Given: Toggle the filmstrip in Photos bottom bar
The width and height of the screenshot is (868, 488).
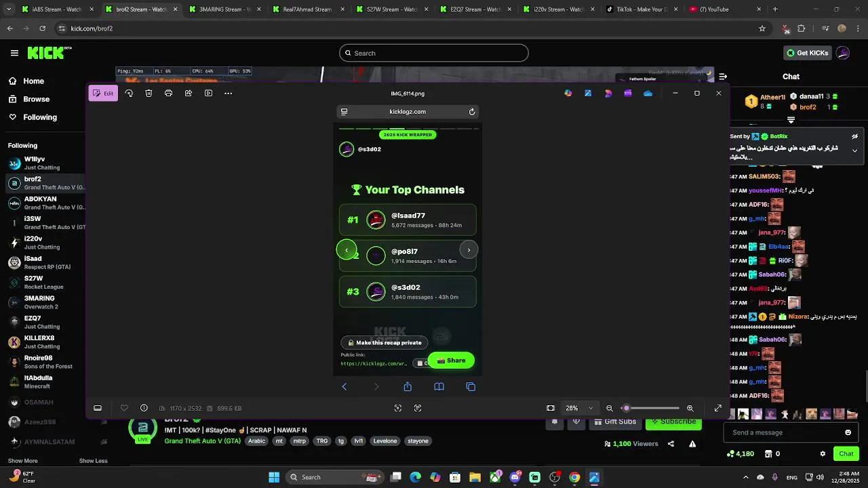Looking at the screenshot, I should click(x=98, y=408).
